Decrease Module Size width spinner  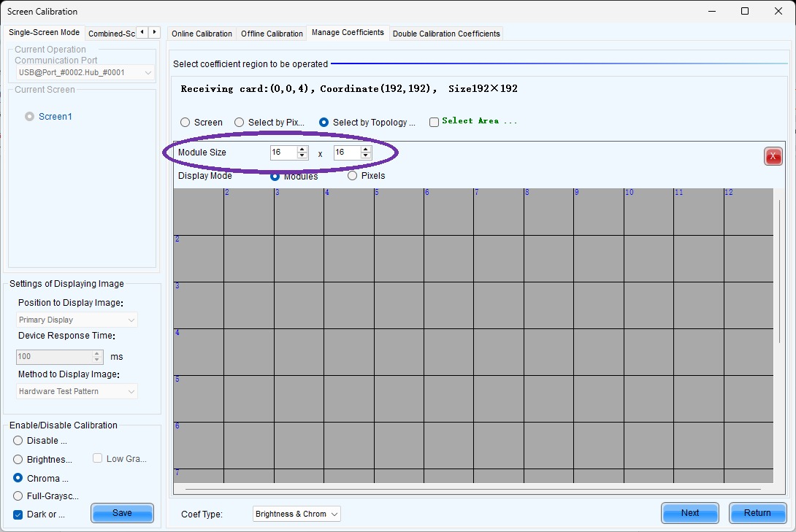click(302, 155)
